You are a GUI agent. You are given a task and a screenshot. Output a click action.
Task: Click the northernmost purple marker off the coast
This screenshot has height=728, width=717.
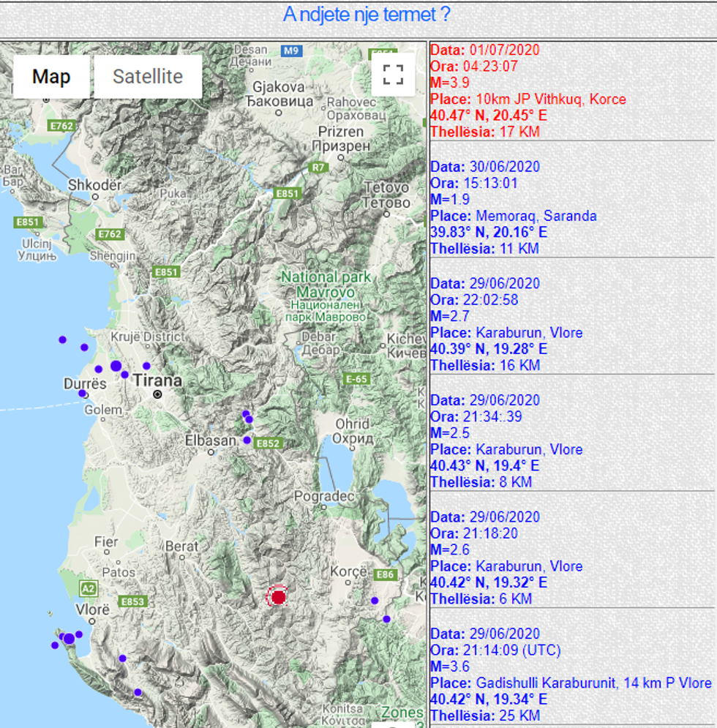(x=63, y=339)
